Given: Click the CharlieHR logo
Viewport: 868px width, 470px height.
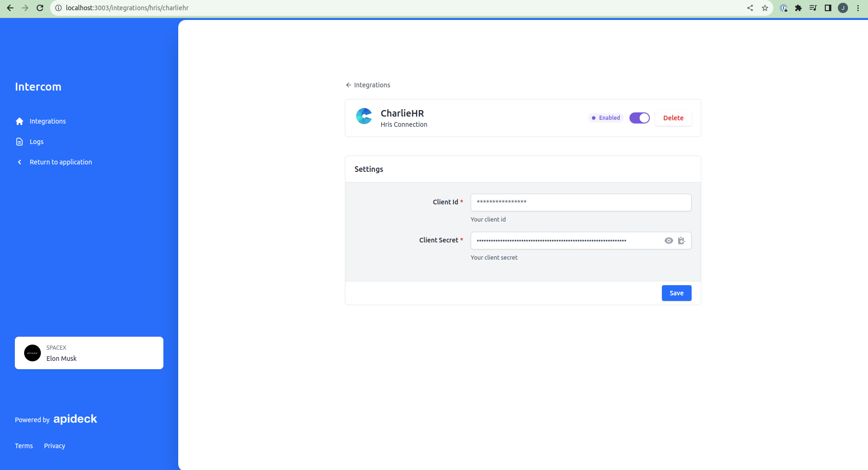Looking at the screenshot, I should 364,116.
